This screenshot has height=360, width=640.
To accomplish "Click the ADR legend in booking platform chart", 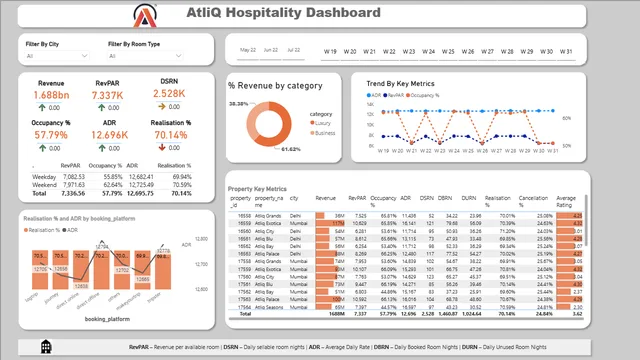I will click(x=70, y=230).
